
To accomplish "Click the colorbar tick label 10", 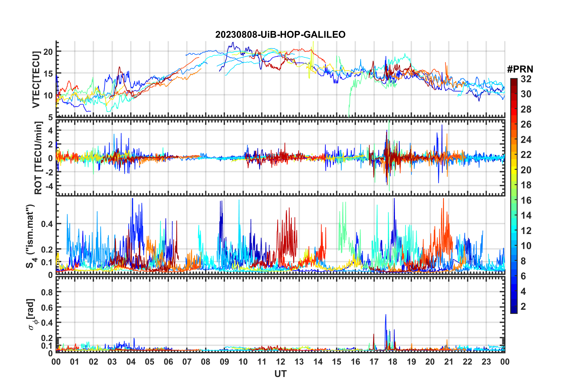I will tap(526, 246).
